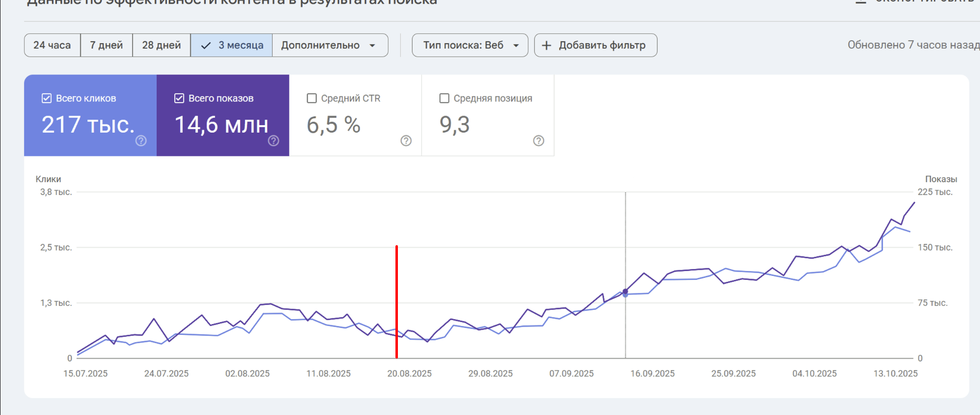Open the Средняя позиция help question mark
This screenshot has width=980, height=415.
click(538, 141)
